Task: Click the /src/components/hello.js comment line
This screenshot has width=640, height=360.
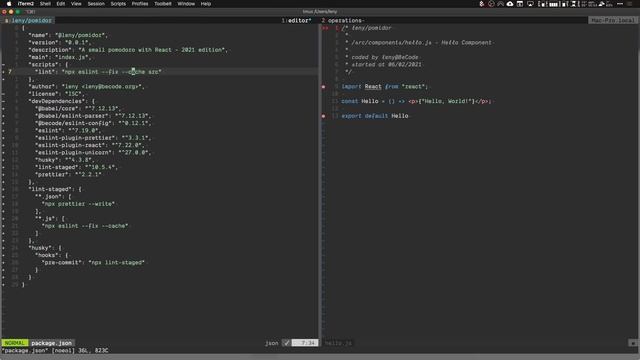Action: [x=418, y=42]
